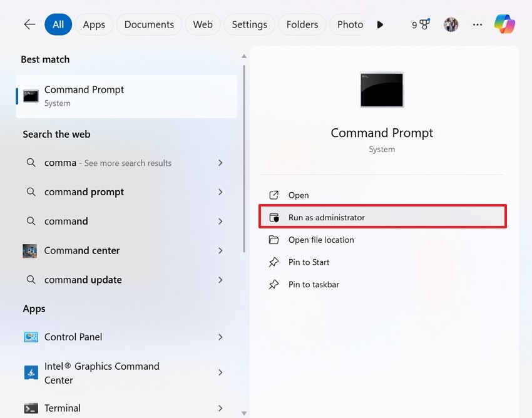This screenshot has width=532, height=418.
Task: Choose Open file location
Action: coord(382,240)
